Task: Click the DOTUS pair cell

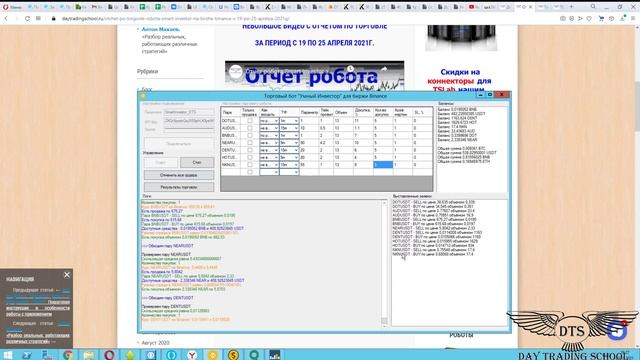Action: [x=230, y=121]
